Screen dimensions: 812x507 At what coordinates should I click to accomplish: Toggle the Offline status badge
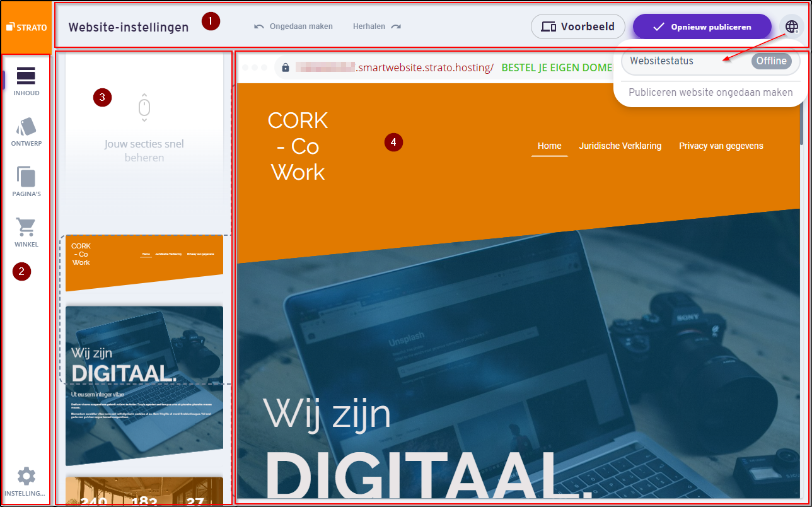click(x=772, y=61)
